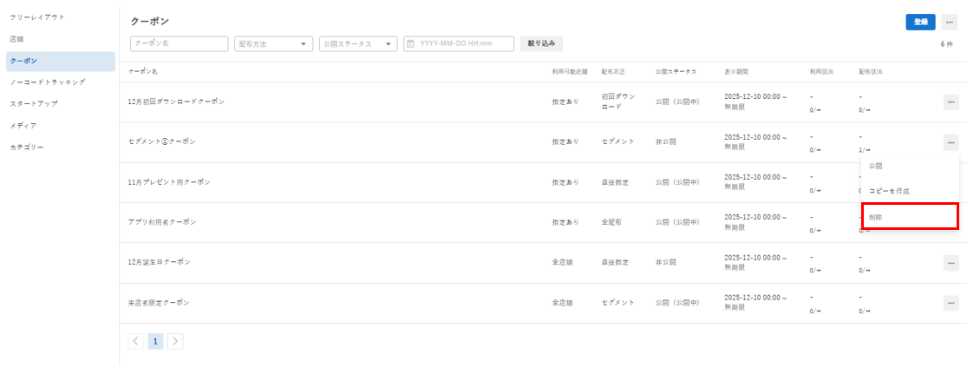Click 非公開 status in 12月誕生日クーポン row
The height and width of the screenshot is (374, 980).
[665, 262]
